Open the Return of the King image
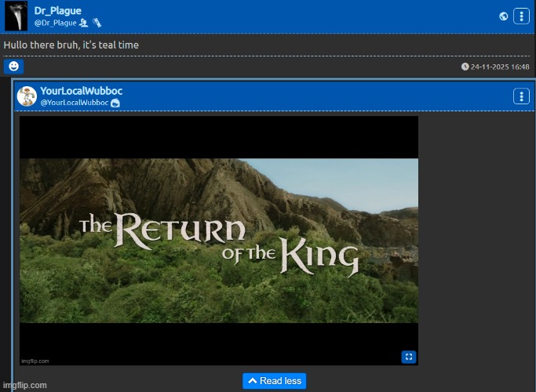Viewport: 536px width, 392px height. tap(218, 240)
